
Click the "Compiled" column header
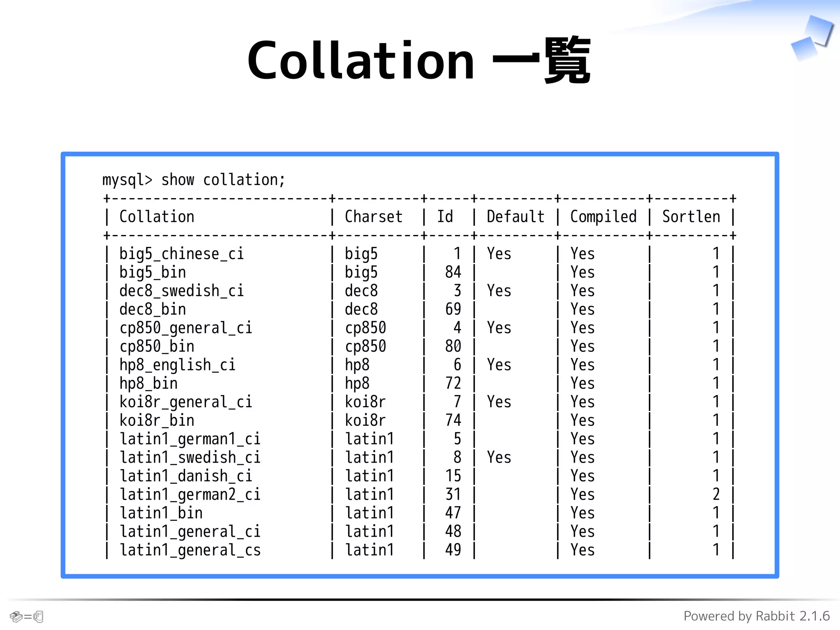coord(603,218)
